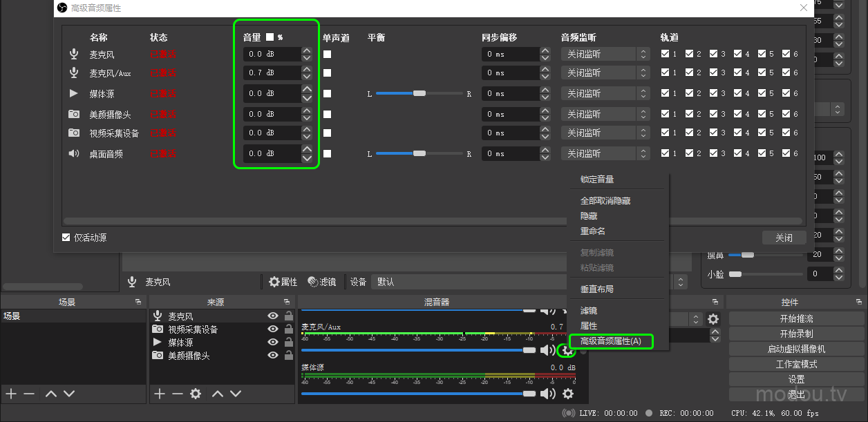Open mixer settings gear for 媒体源
The height and width of the screenshot is (422, 868).
pos(568,393)
